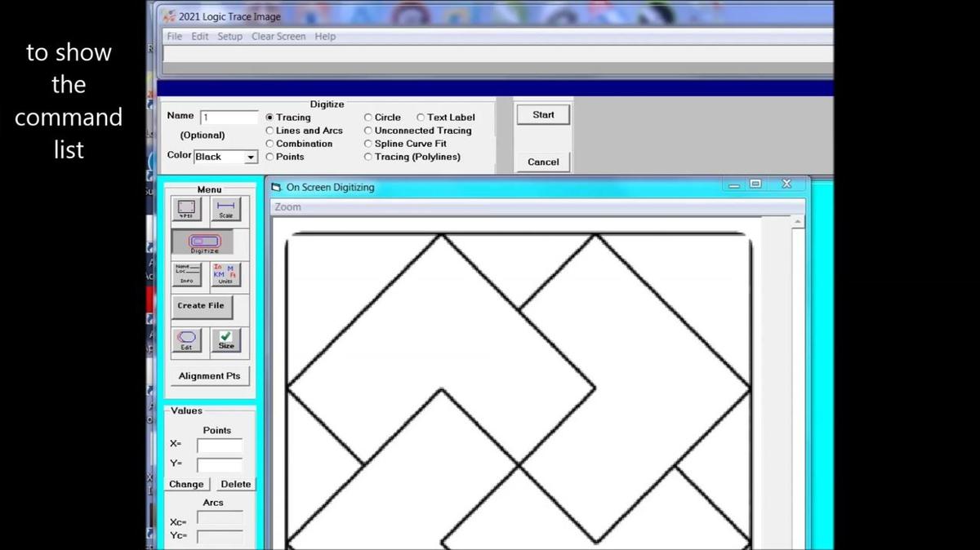Click the Create File button
This screenshot has height=550, width=980.
201,306
